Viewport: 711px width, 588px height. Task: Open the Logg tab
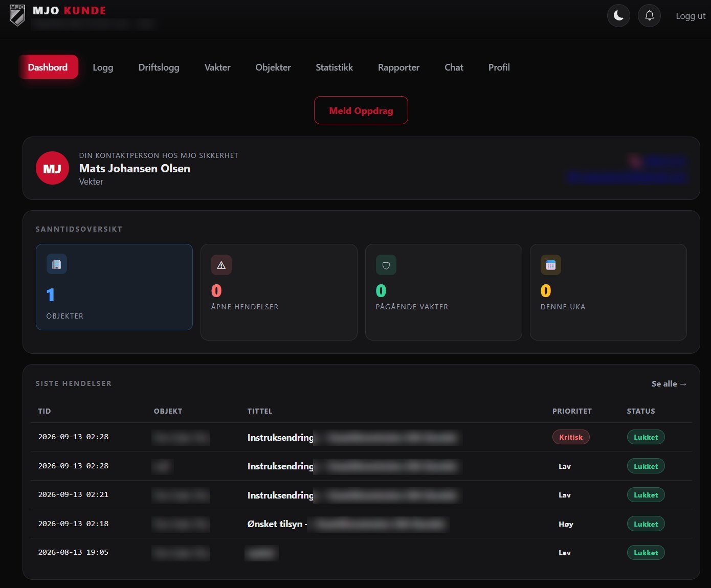coord(103,67)
